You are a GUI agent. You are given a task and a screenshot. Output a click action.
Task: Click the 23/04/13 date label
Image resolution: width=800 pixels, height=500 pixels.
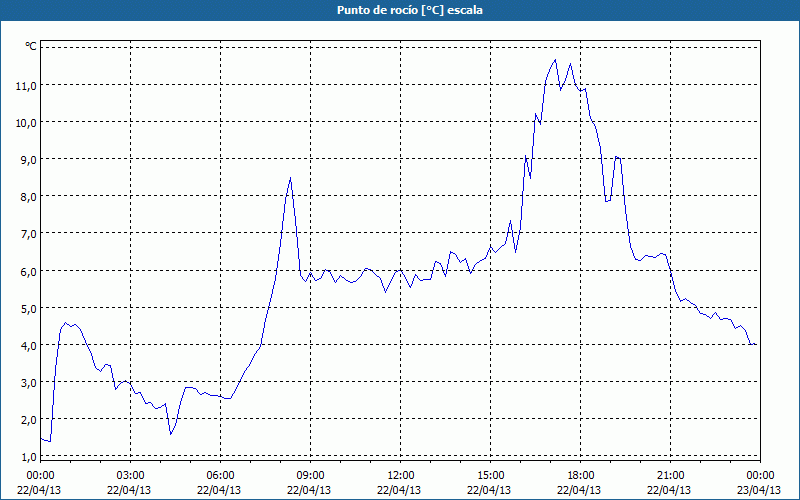click(x=759, y=490)
